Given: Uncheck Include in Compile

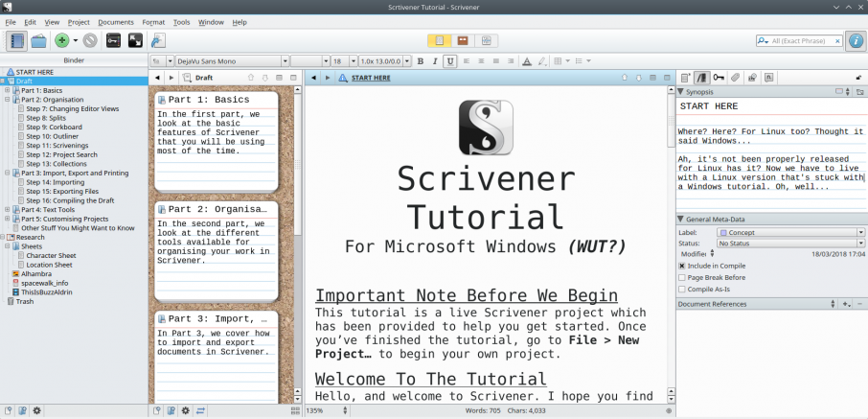Looking at the screenshot, I should pos(682,266).
